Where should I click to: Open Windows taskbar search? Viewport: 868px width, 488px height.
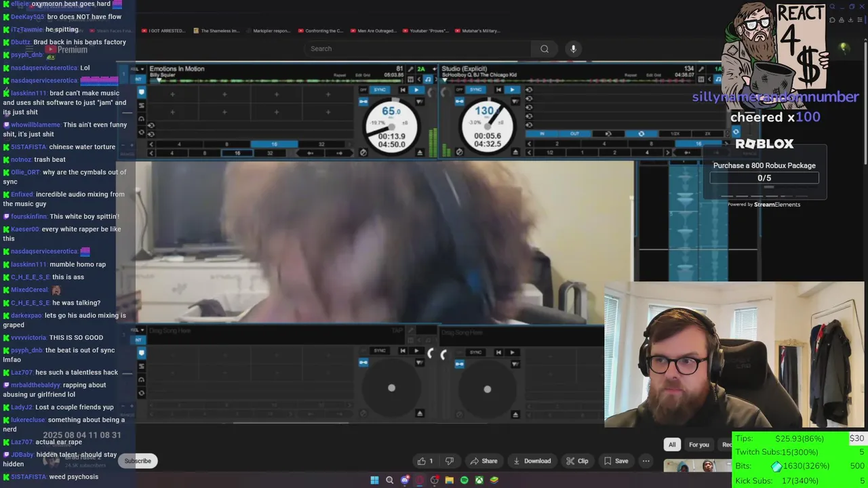389,480
